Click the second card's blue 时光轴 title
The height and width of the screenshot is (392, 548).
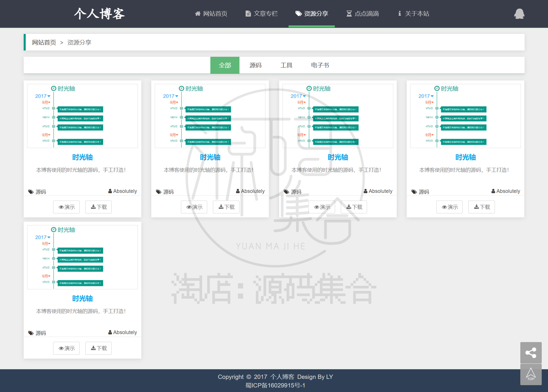pos(210,157)
